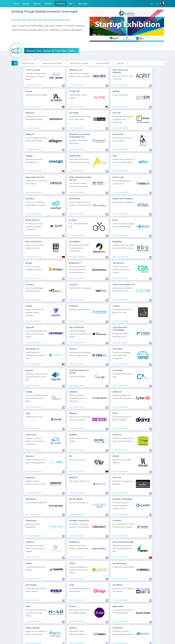
Task: Visit Virtual Booth of Cognata
Action: (33, 385)
